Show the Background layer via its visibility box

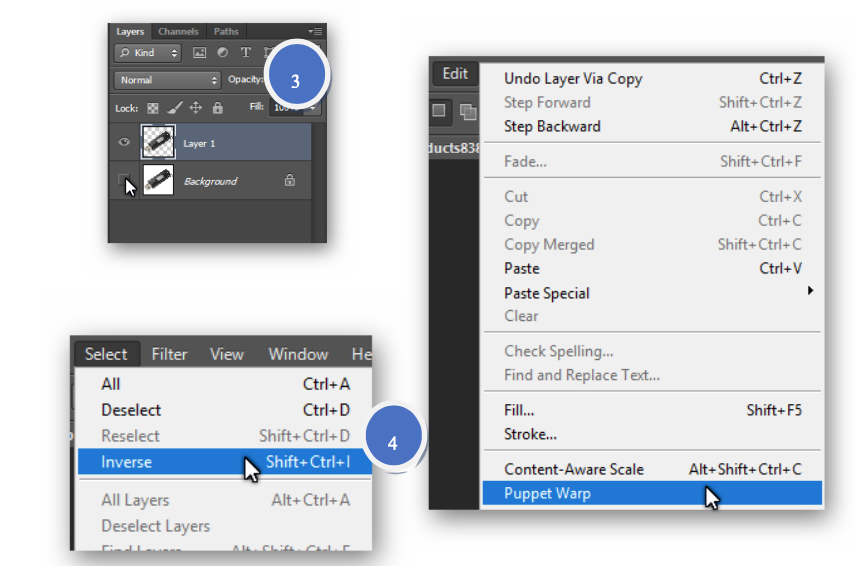[125, 181]
